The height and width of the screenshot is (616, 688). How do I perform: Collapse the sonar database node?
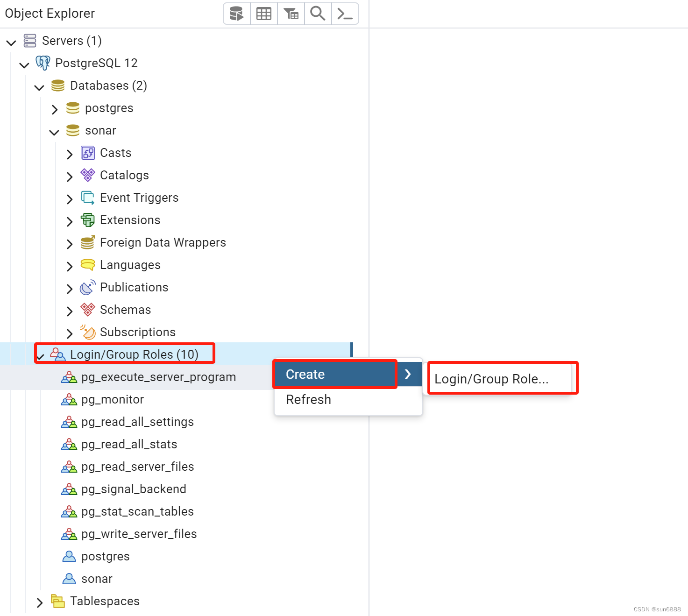[x=54, y=132]
